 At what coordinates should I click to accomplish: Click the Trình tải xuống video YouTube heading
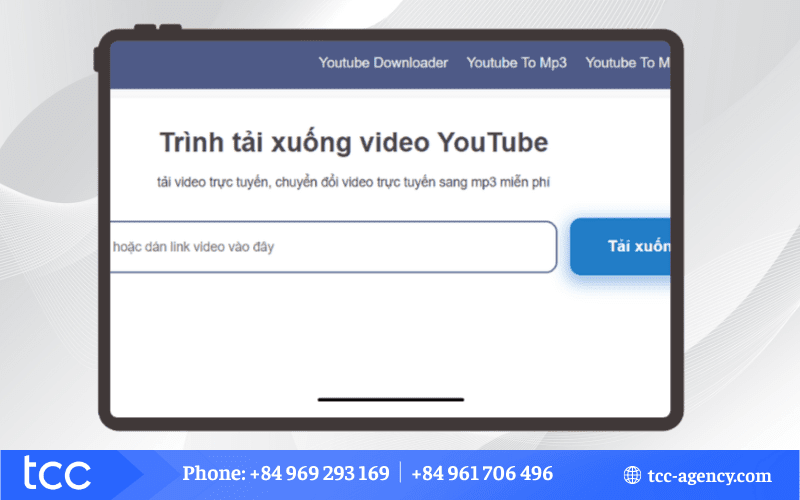354,143
